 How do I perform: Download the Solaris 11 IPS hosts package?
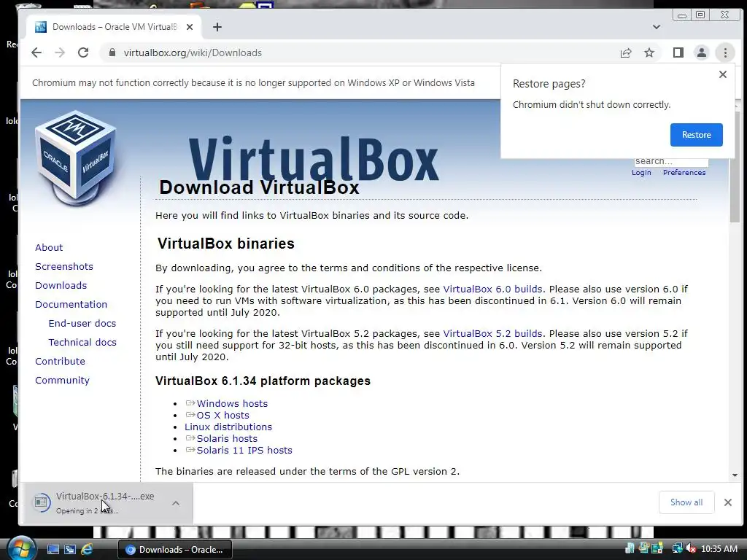(x=244, y=451)
